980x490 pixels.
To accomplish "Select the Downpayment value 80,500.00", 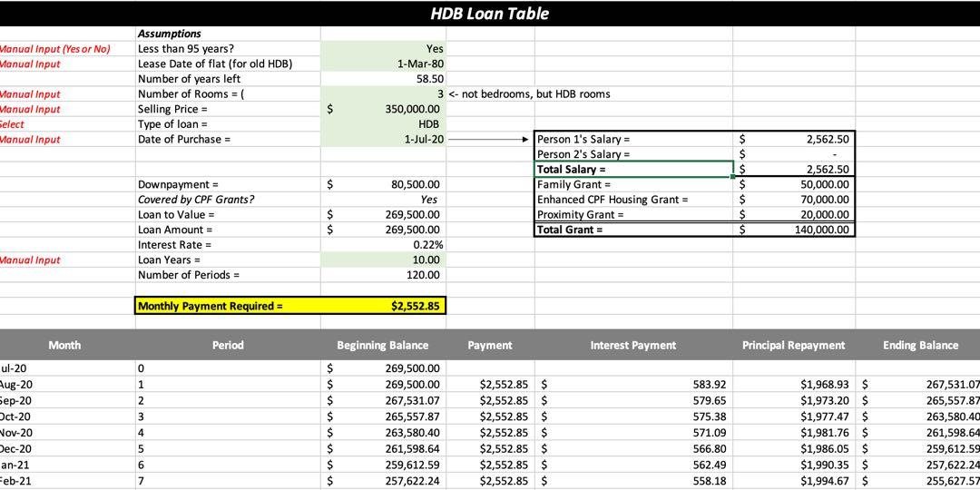I will pyautogui.click(x=383, y=184).
